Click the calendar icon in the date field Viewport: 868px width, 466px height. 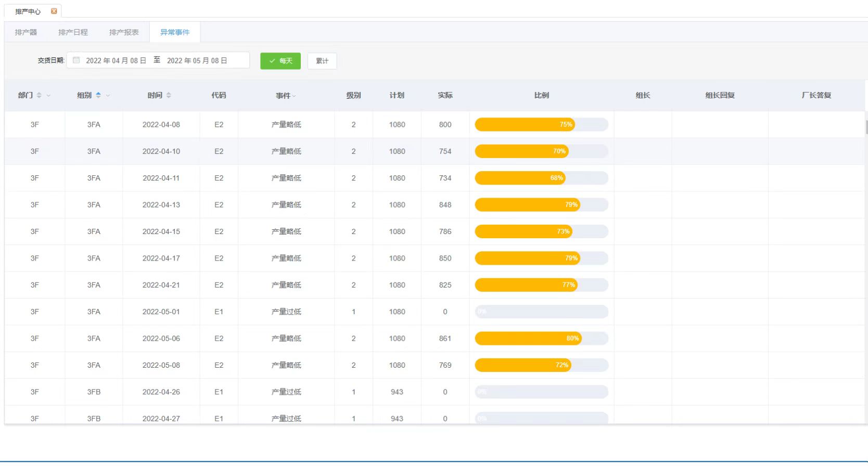click(x=76, y=60)
